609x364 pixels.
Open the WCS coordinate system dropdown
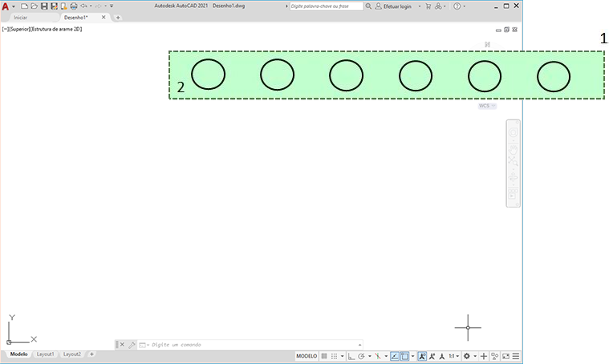(487, 106)
